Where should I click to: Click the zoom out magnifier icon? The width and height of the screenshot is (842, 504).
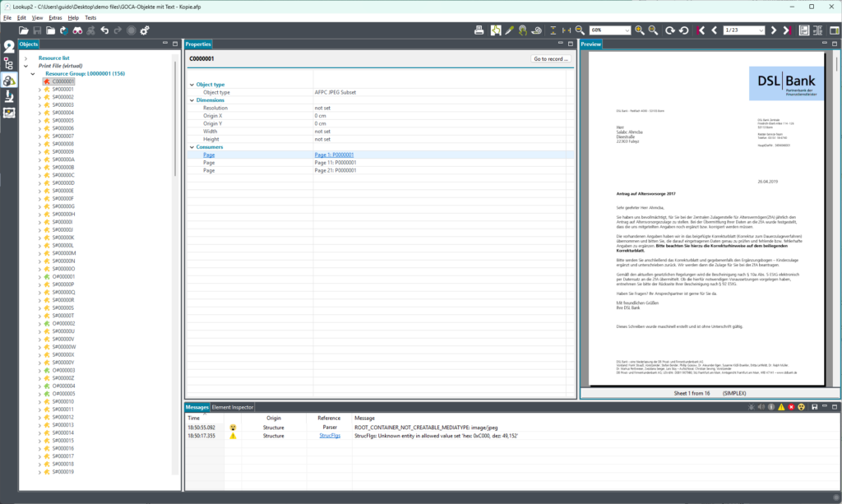580,30
